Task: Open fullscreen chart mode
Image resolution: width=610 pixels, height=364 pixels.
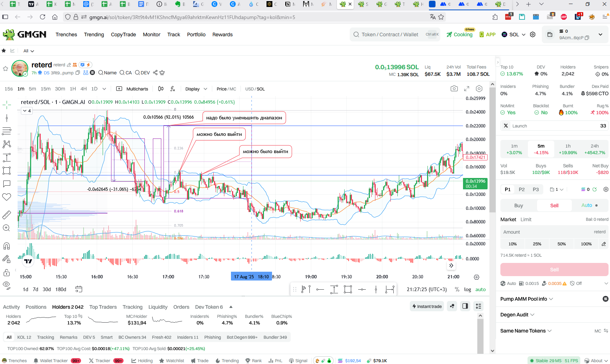Action: point(466,89)
